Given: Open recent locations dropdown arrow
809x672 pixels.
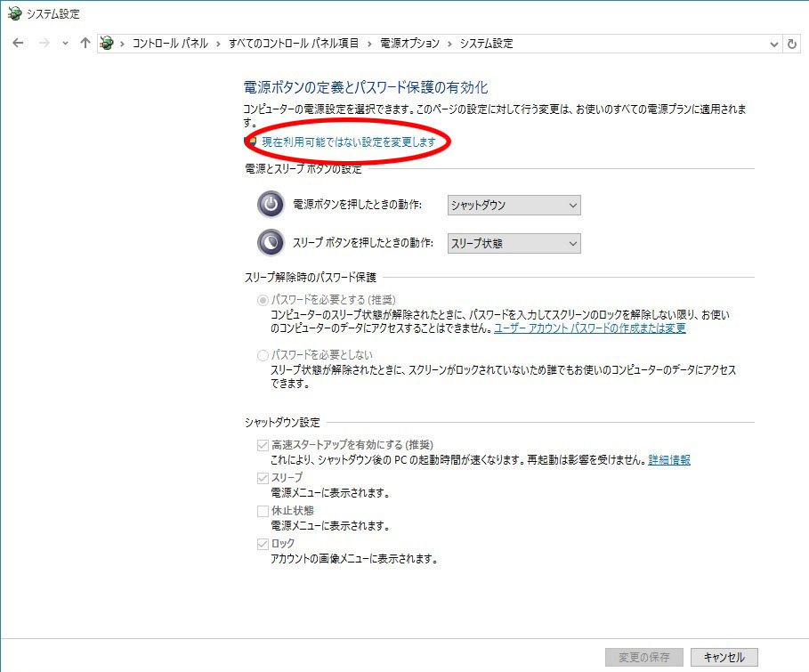Looking at the screenshot, I should tap(65, 43).
